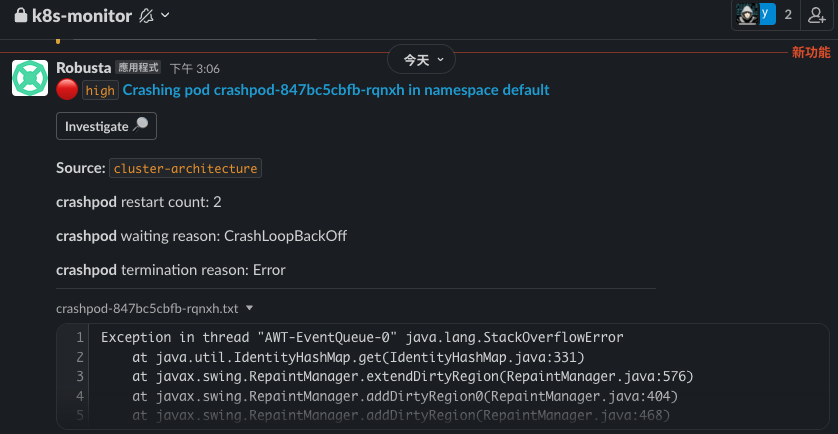The height and width of the screenshot is (434, 838).
Task: Click the red circle alert icon
Action: coord(67,90)
